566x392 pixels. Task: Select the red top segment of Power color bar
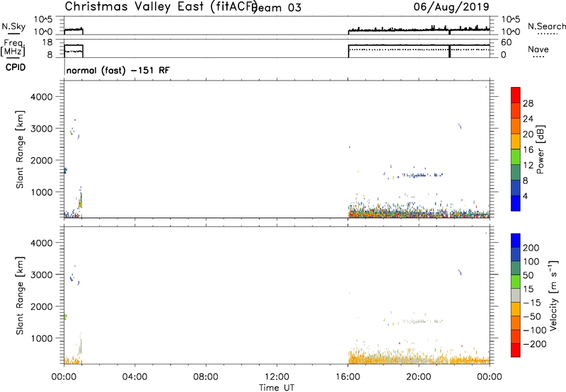pyautogui.click(x=516, y=95)
